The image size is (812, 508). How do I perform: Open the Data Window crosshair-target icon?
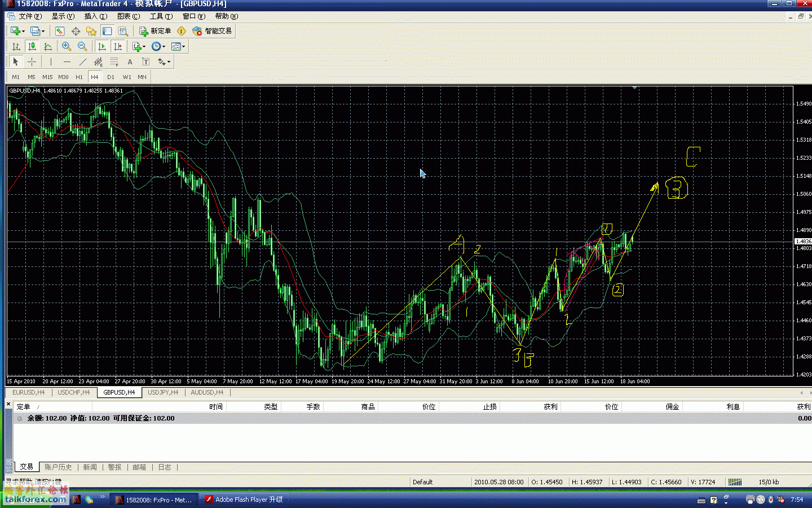(76, 30)
